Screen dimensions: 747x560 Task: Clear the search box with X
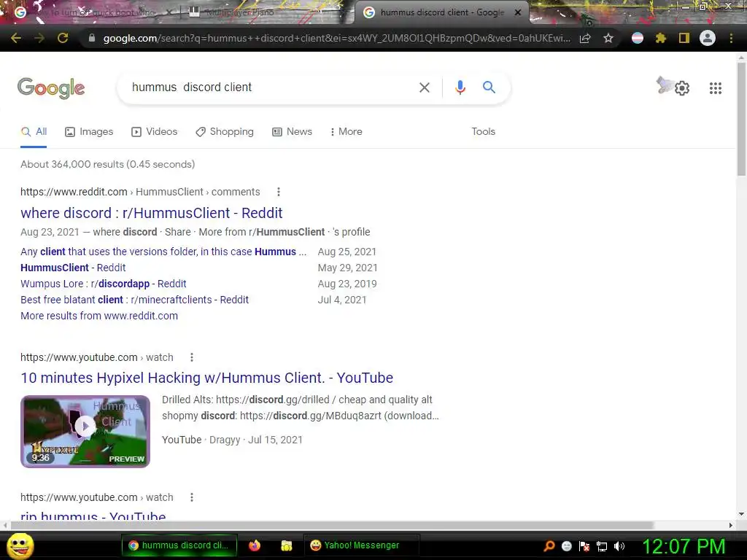click(x=425, y=87)
